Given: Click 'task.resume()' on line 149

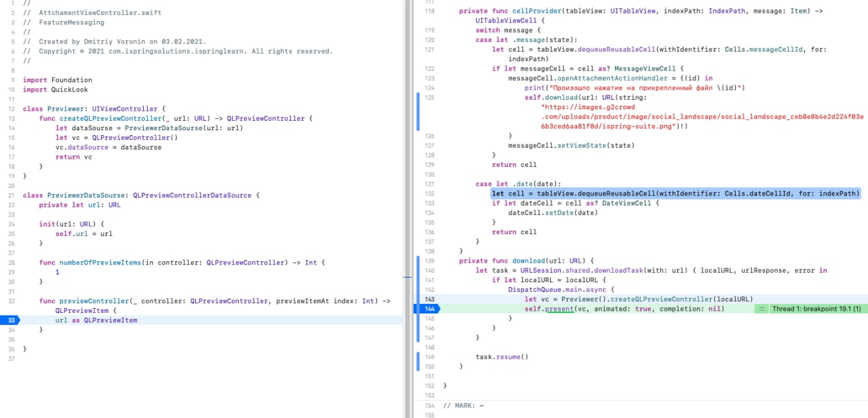Looking at the screenshot, I should coord(502,356).
